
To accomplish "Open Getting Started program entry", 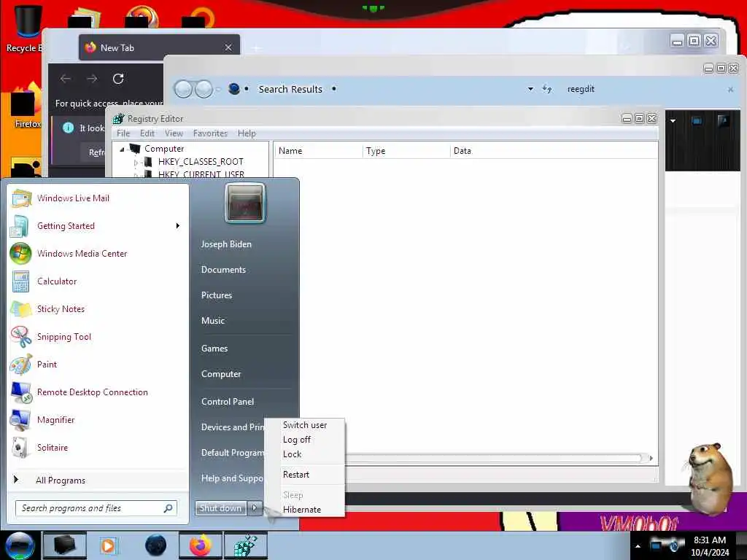I will click(98, 226).
